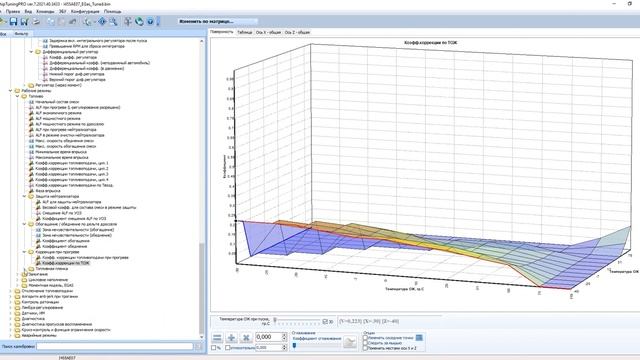Click the folder icon of Диагностика
The height and width of the screenshot is (360, 640).
tap(17, 319)
